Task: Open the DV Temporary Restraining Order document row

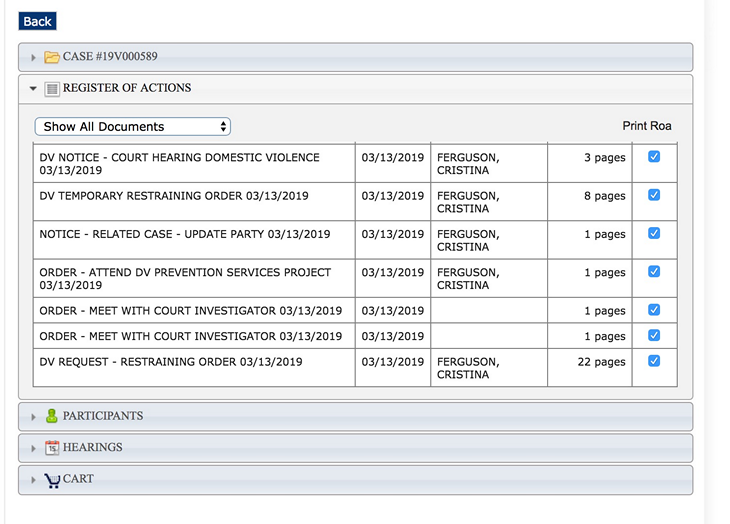Action: pos(174,196)
